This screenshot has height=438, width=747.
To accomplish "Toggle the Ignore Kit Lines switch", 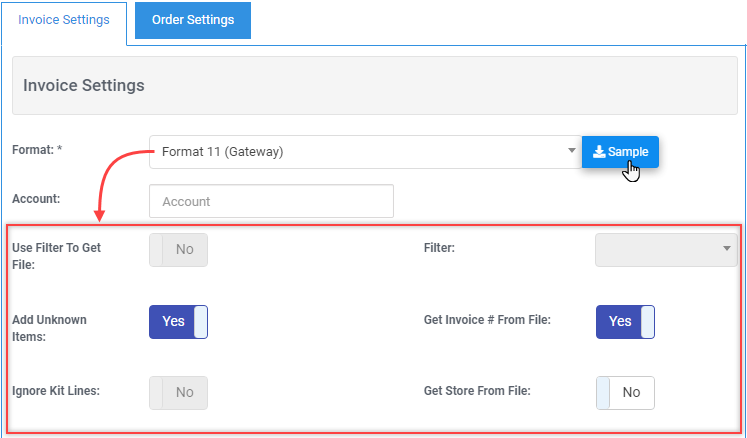I will click(x=178, y=393).
